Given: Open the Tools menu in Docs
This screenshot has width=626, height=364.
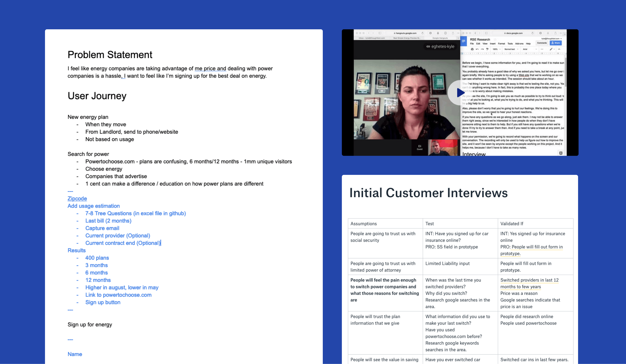Looking at the screenshot, I should pos(510,44).
